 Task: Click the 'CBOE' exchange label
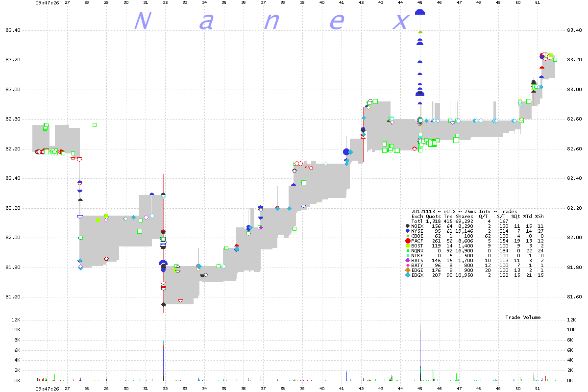tap(417, 236)
